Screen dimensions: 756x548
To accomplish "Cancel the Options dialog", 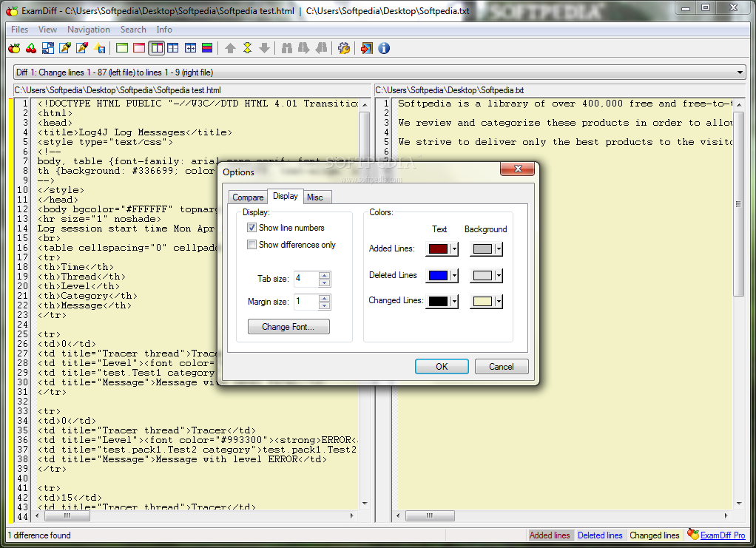I will [x=502, y=366].
